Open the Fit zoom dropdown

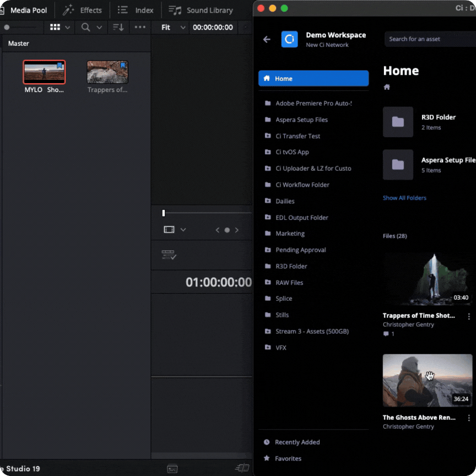173,28
